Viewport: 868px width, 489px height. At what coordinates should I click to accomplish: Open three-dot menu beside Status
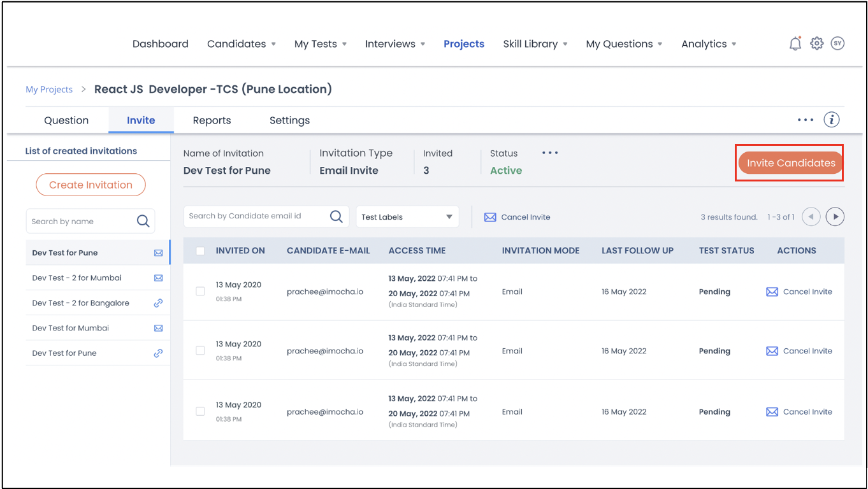[550, 153]
